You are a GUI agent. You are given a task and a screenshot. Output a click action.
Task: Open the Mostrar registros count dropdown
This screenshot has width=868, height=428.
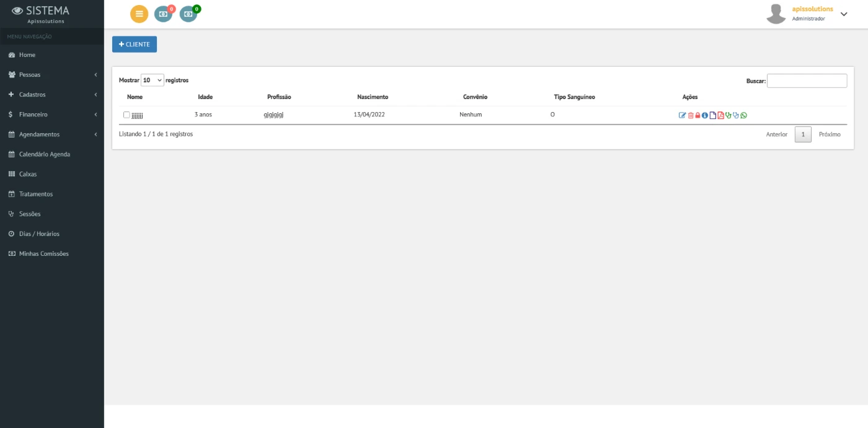click(153, 80)
